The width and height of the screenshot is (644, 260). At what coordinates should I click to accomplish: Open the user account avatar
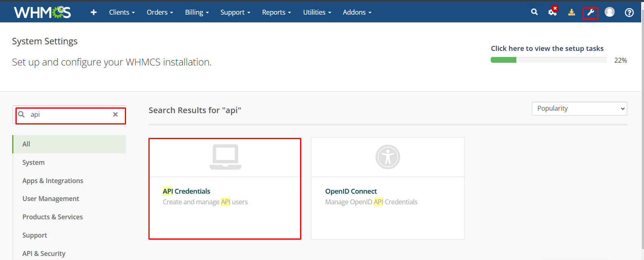tap(609, 12)
